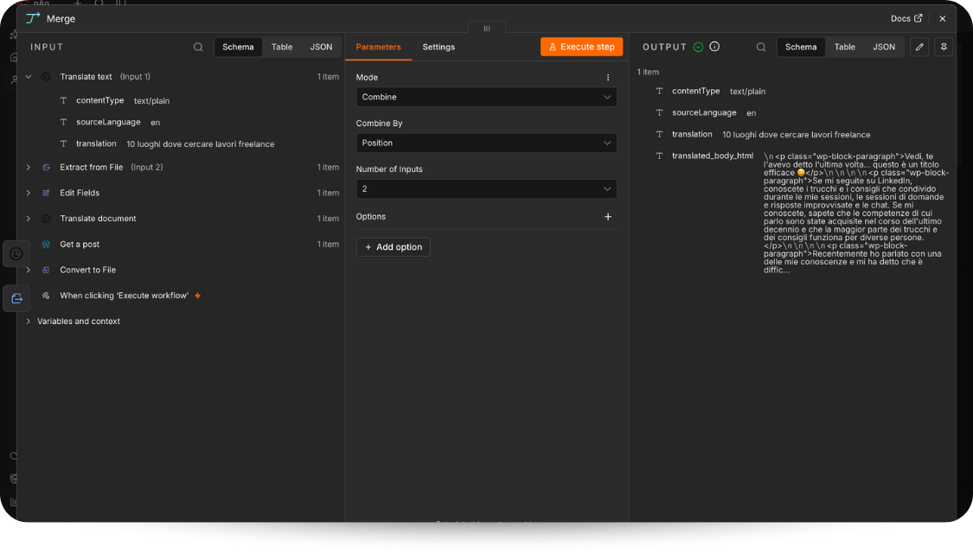Click the Translate document node icon
Image resolution: width=973 pixels, height=560 pixels.
(x=46, y=219)
